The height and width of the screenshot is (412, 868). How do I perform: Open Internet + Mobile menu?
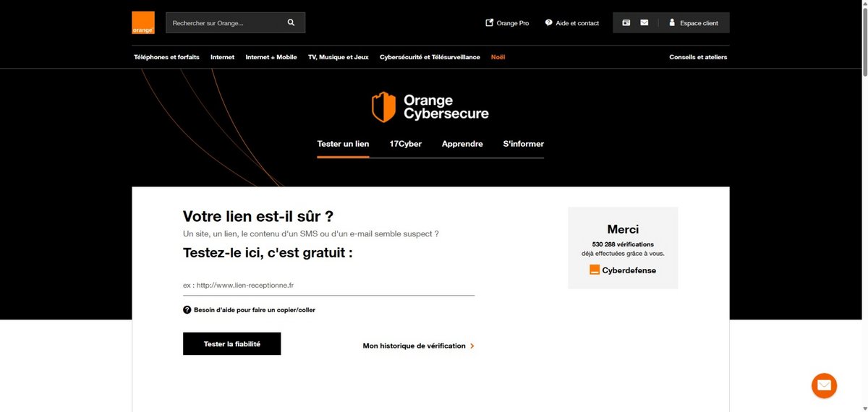[x=271, y=57]
